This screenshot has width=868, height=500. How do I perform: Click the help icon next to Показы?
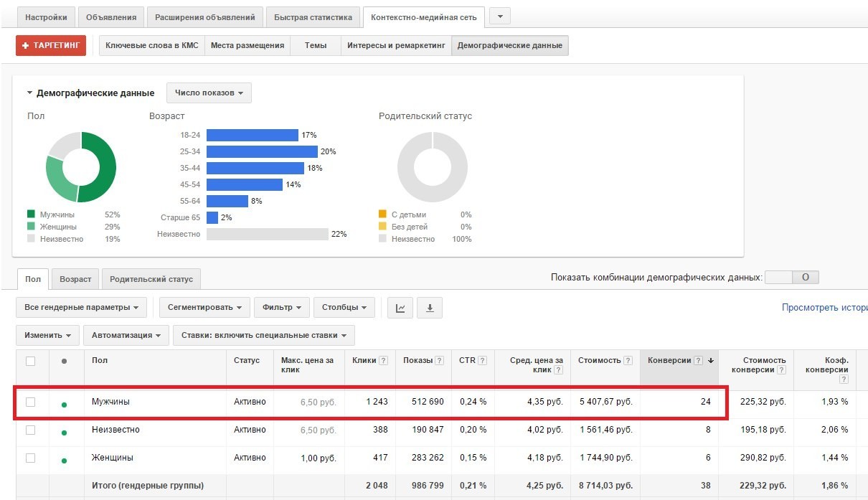(439, 361)
